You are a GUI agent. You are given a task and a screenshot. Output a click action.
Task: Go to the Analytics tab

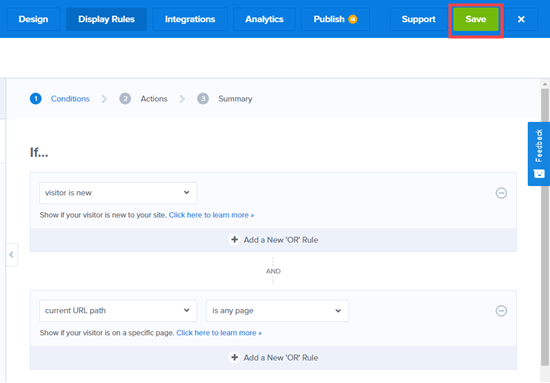264,19
